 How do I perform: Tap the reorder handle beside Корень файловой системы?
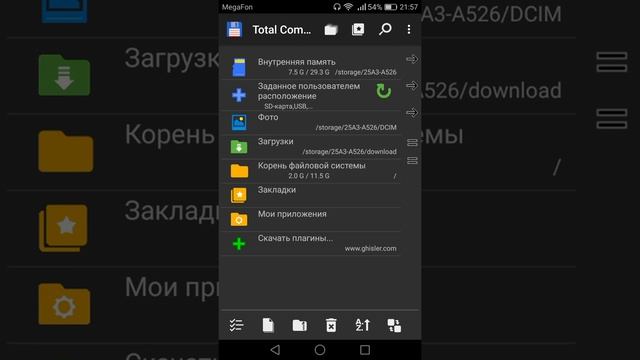pos(412,160)
